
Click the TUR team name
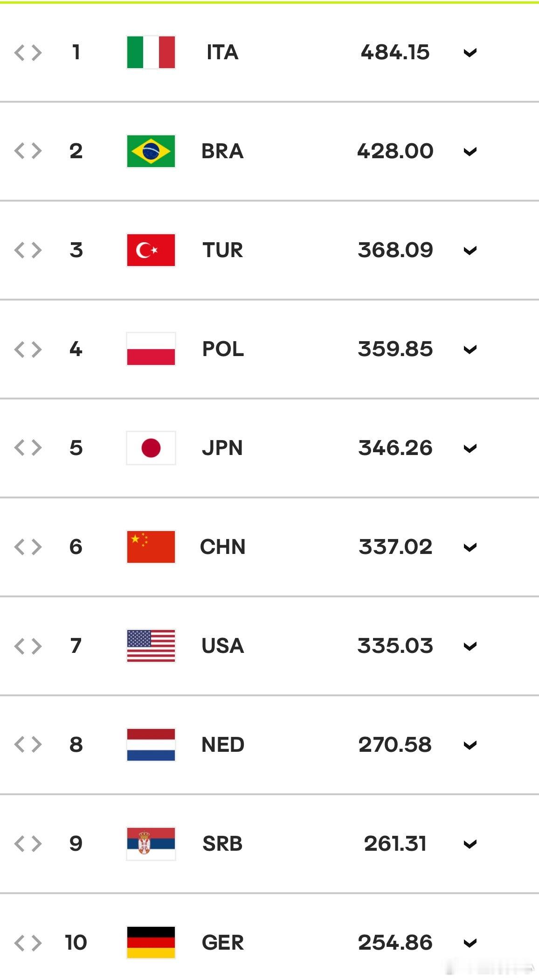(223, 250)
